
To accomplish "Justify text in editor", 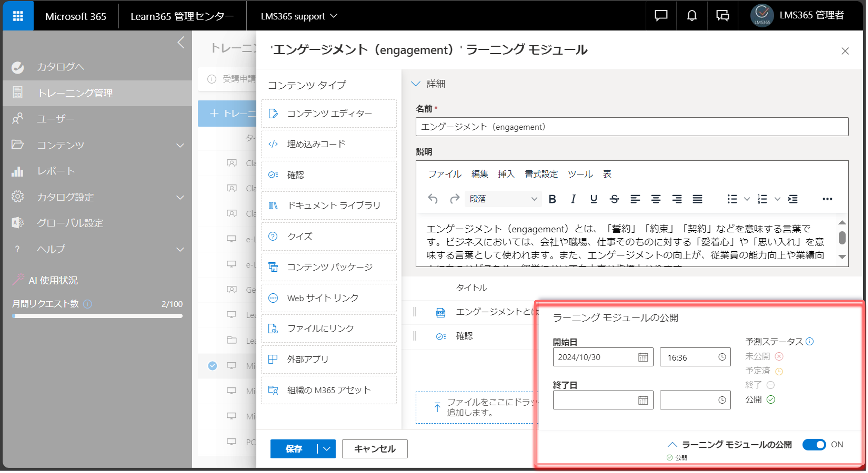I will click(x=698, y=199).
